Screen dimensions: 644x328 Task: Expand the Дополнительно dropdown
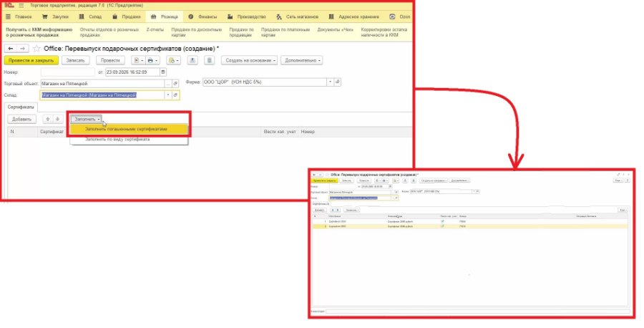coord(302,60)
